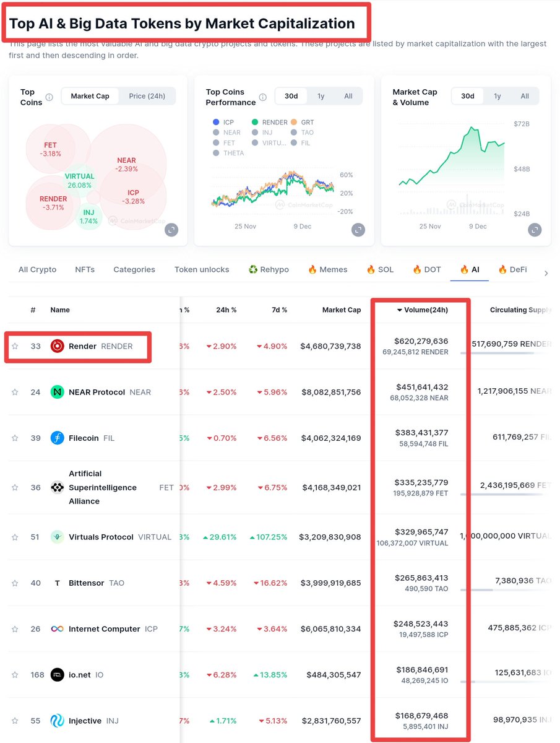Sort table by 7d % column
The width and height of the screenshot is (560, 743).
coord(279,310)
